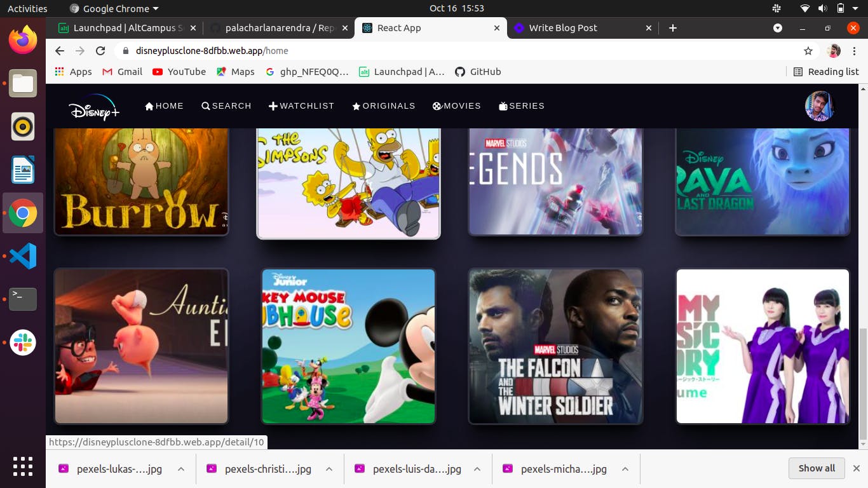Open The Simpsons card

tap(348, 183)
